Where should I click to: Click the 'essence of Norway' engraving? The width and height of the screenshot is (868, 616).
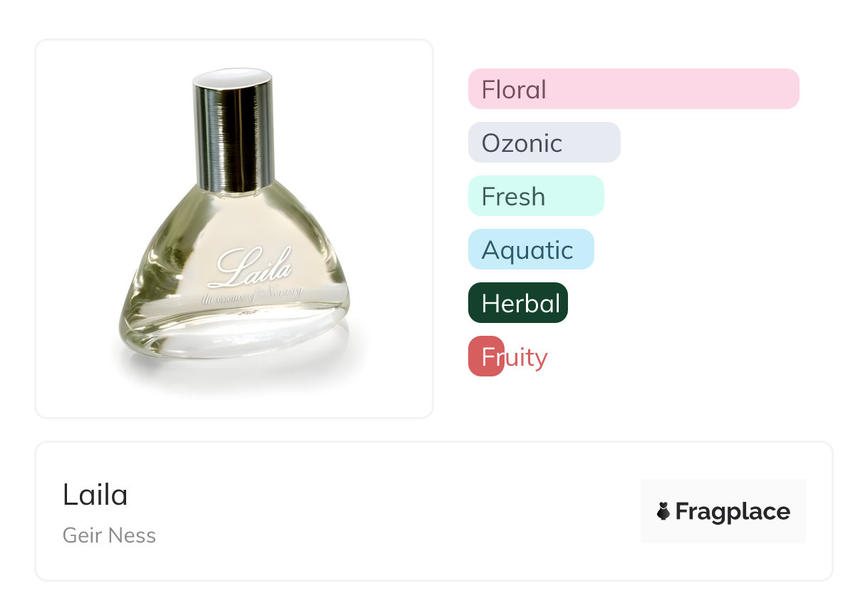[253, 292]
